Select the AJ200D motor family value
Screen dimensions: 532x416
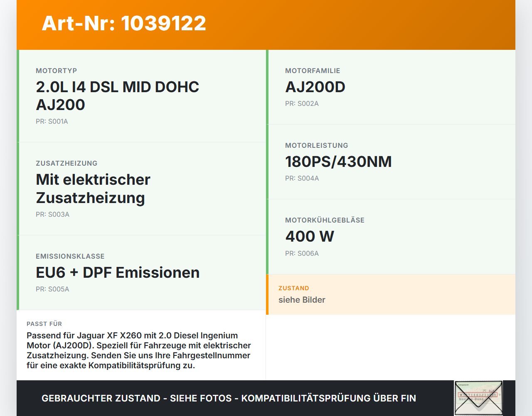click(315, 87)
